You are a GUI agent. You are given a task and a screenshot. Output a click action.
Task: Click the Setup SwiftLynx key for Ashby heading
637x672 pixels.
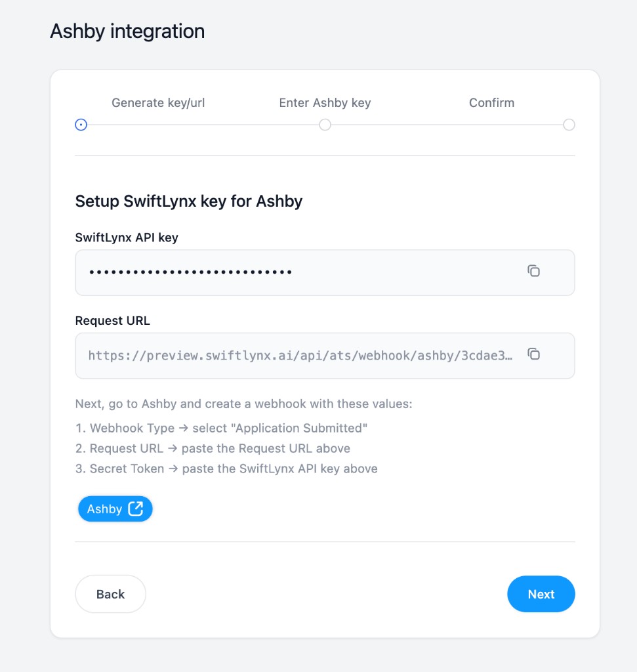[188, 201]
